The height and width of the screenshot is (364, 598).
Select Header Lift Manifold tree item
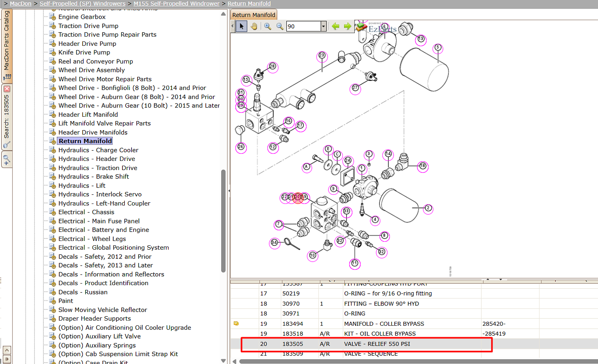click(x=88, y=114)
